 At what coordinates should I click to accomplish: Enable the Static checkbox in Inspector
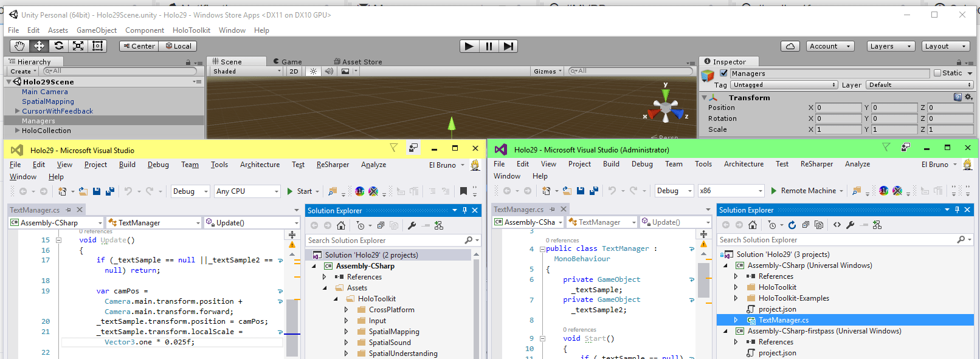pyautogui.click(x=937, y=74)
